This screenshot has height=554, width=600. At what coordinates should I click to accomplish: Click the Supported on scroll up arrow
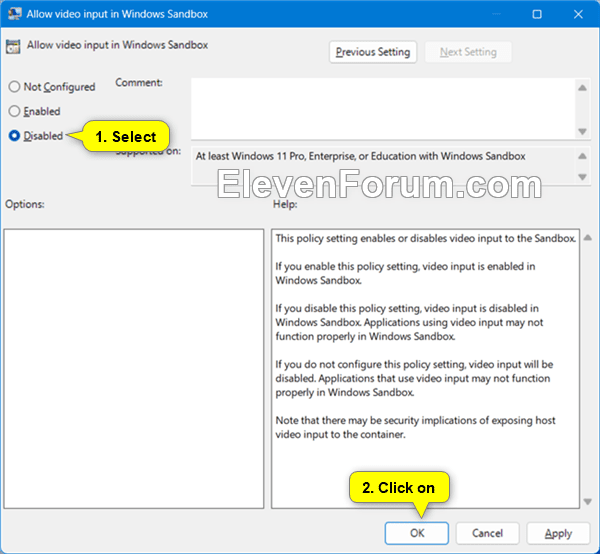click(582, 156)
